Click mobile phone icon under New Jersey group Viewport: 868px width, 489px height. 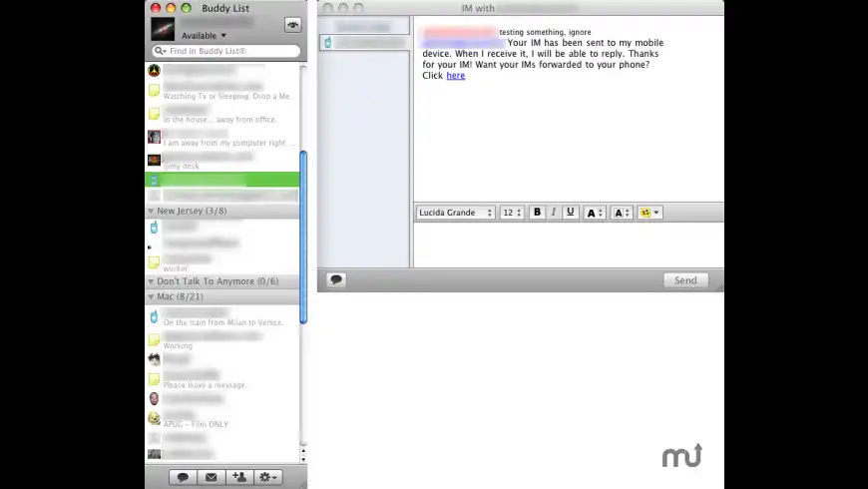click(x=154, y=228)
